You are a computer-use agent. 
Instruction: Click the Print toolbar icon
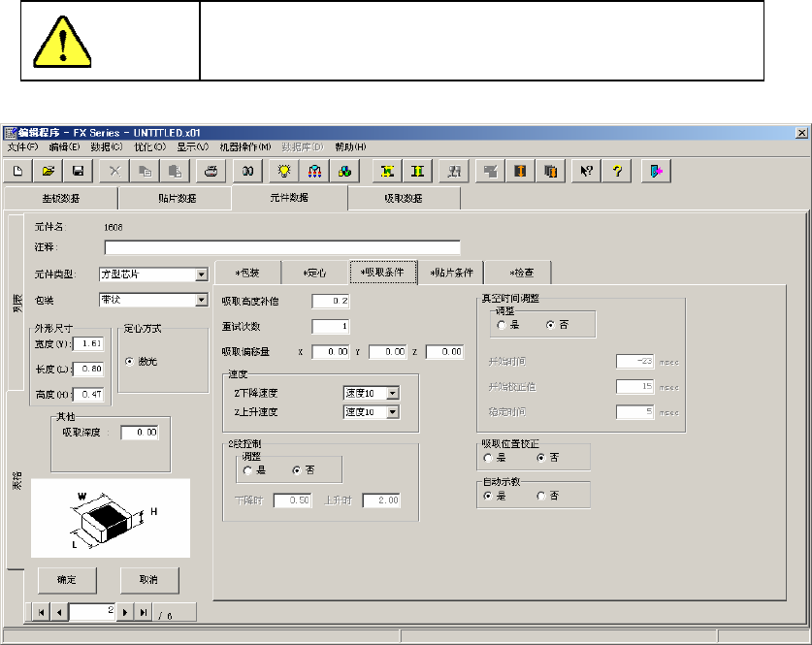(210, 171)
